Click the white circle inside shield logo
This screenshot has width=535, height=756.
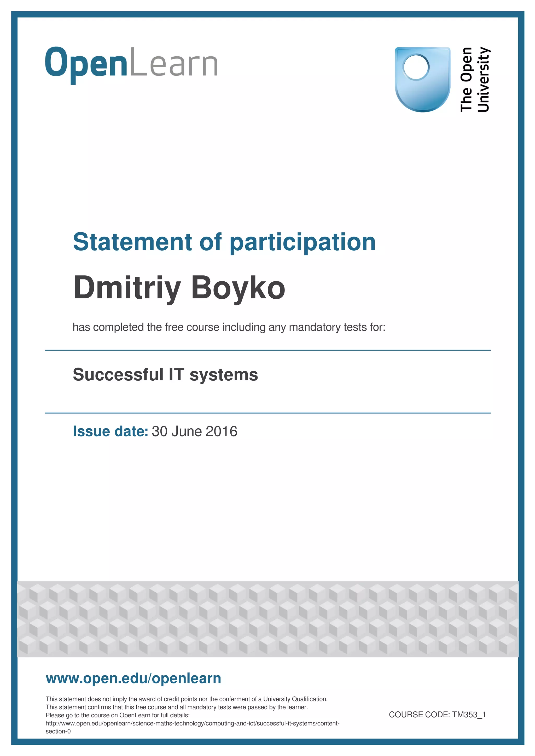click(416, 67)
